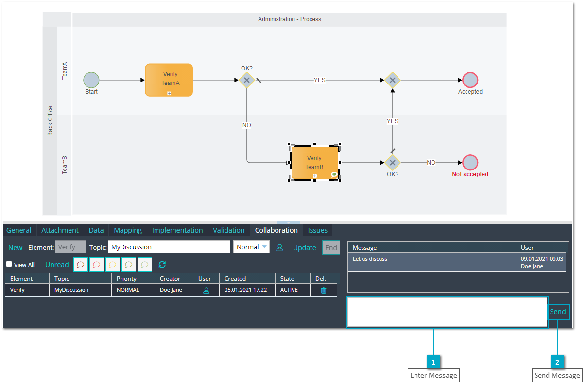Open the user picker beside Normal priority
588x388 pixels.
280,247
